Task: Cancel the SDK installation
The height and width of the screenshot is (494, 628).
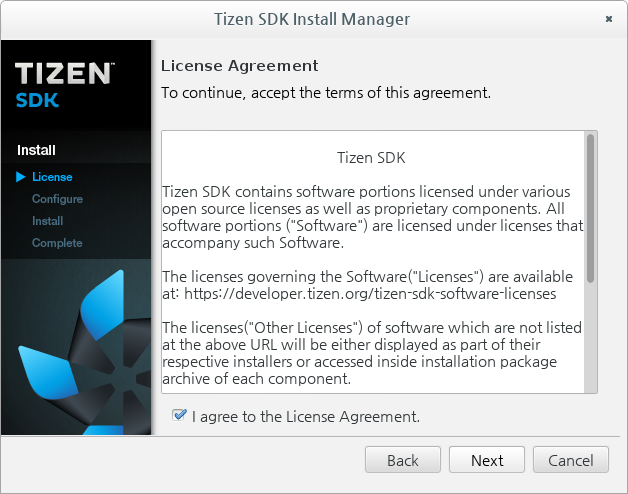Action: click(x=571, y=460)
